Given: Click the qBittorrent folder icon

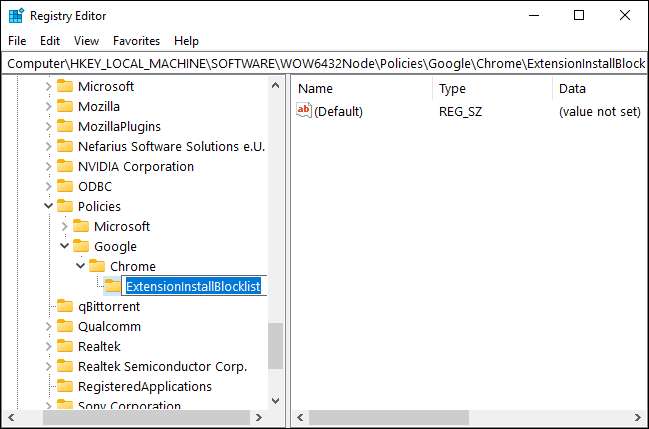Looking at the screenshot, I should [x=65, y=306].
